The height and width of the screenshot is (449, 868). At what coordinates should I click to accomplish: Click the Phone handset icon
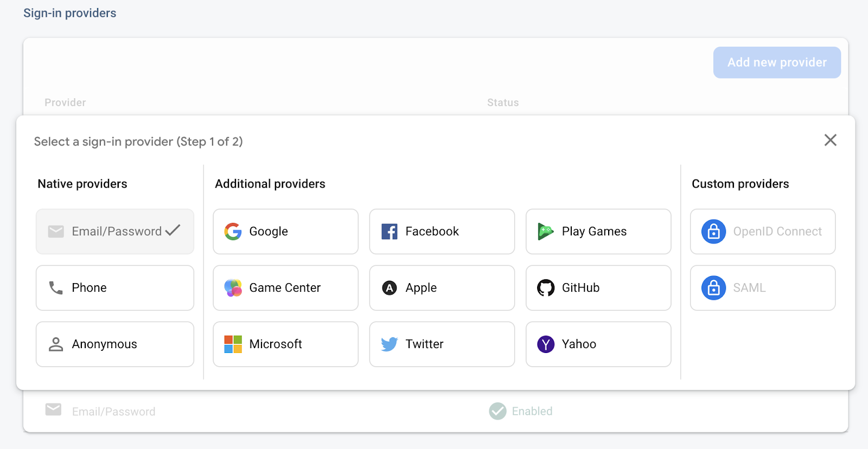pos(56,288)
